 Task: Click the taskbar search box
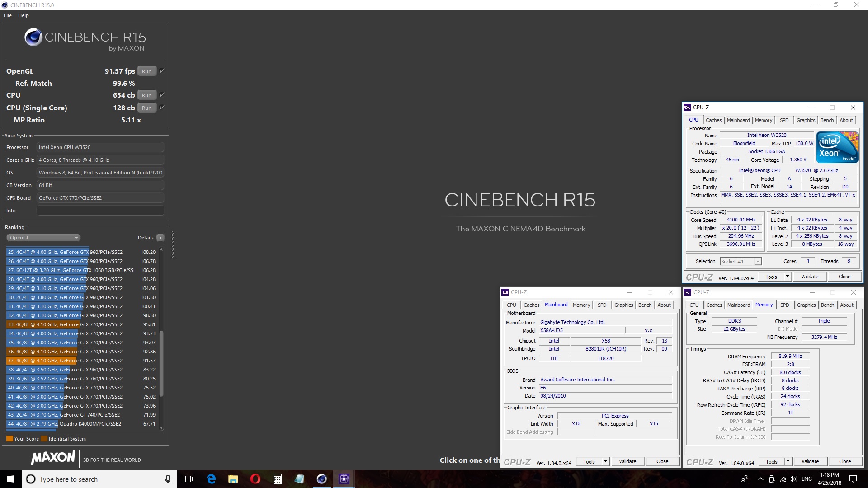(99, 479)
